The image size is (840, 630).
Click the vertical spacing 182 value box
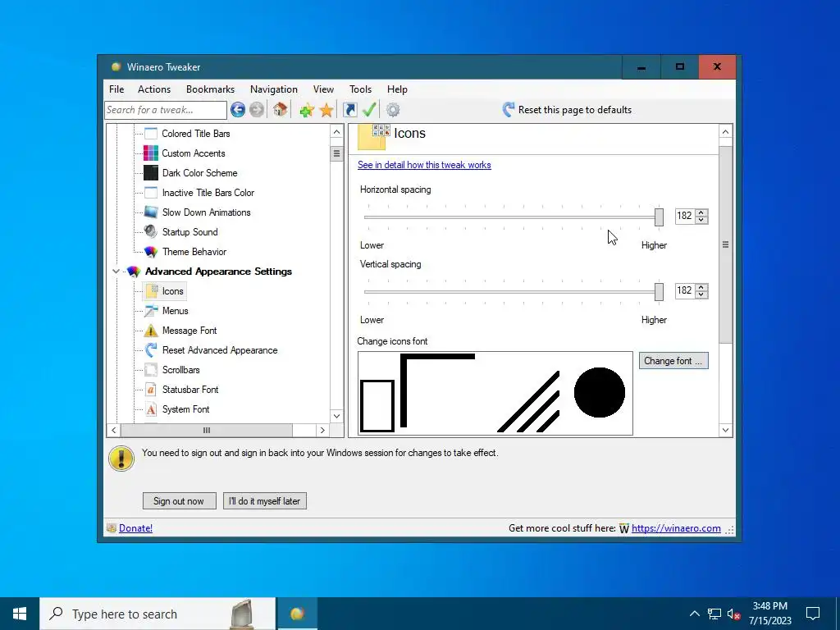point(685,291)
